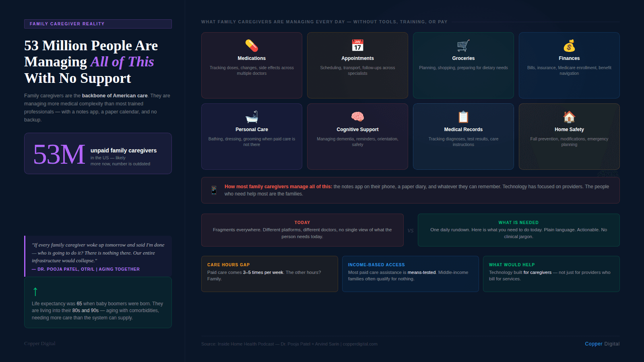Click the Dr. Pooja Patel quote attribution
This screenshot has width=644, height=362.
pos(86,269)
